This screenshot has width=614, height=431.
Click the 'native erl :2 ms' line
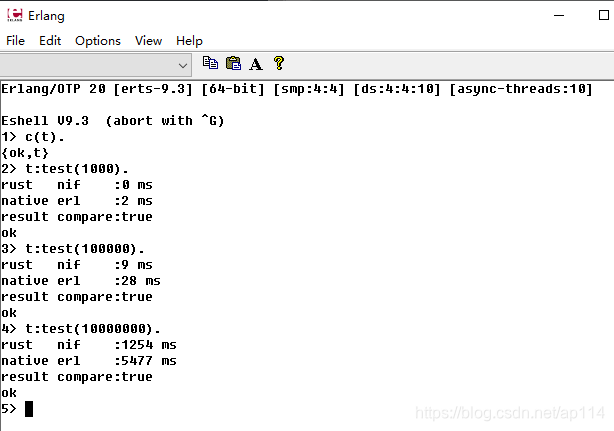tap(77, 201)
